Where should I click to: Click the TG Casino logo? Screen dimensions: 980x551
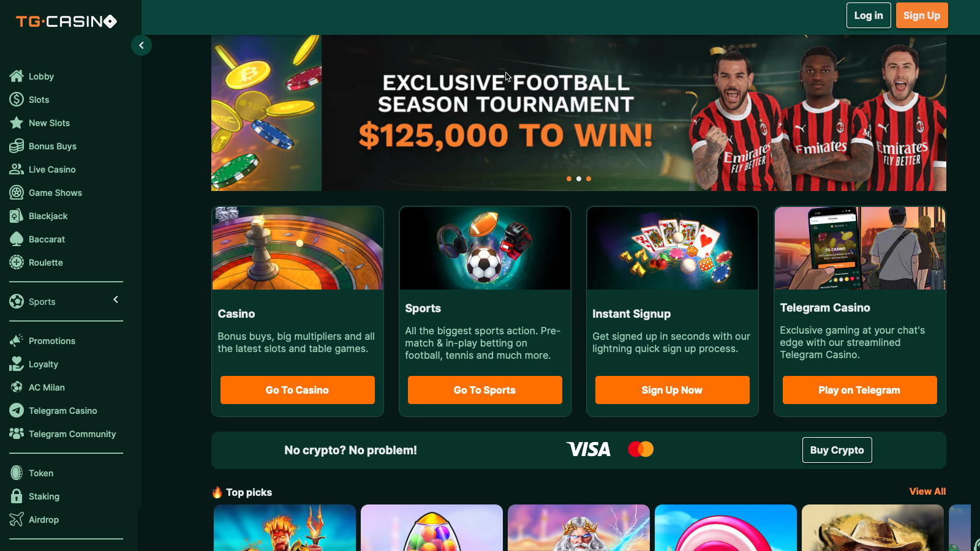point(66,21)
